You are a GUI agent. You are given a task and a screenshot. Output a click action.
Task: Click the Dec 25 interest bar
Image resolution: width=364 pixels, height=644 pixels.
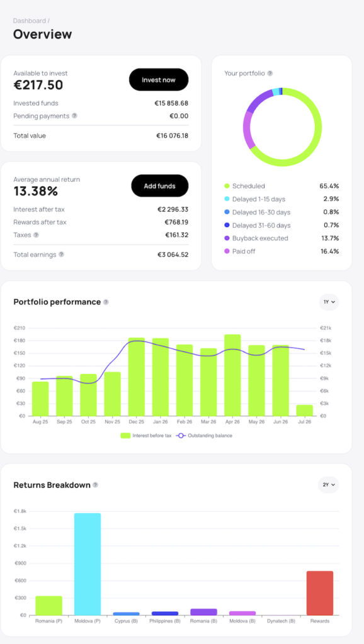coord(137,377)
